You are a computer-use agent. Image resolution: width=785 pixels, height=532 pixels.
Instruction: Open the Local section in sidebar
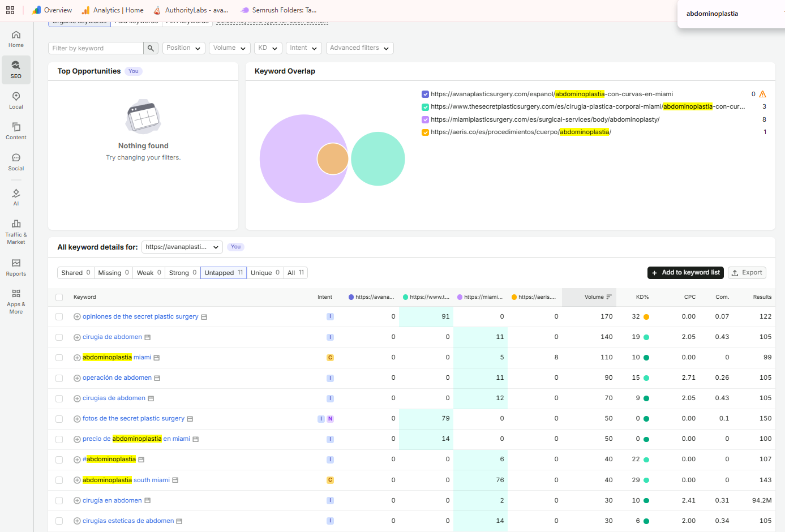(x=16, y=101)
